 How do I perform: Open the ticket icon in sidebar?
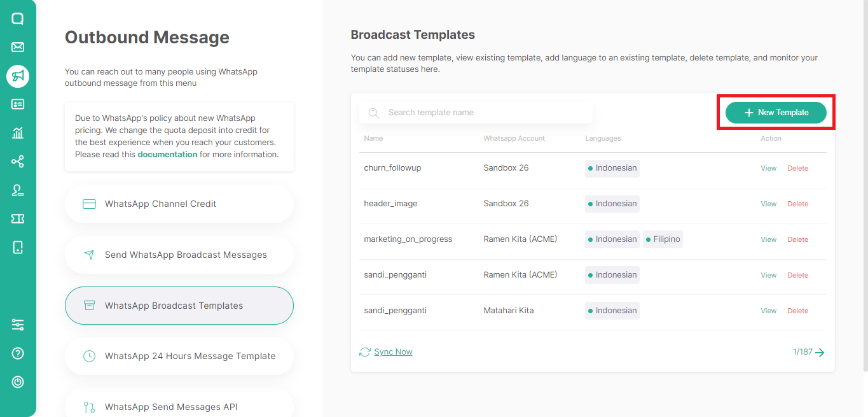point(17,218)
